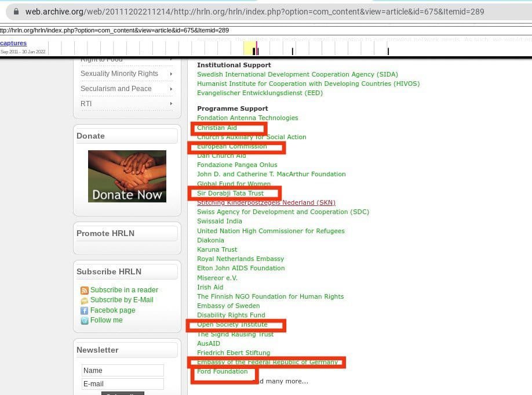Open the AusAID link
This screenshot has height=395, width=532.
coord(208,343)
